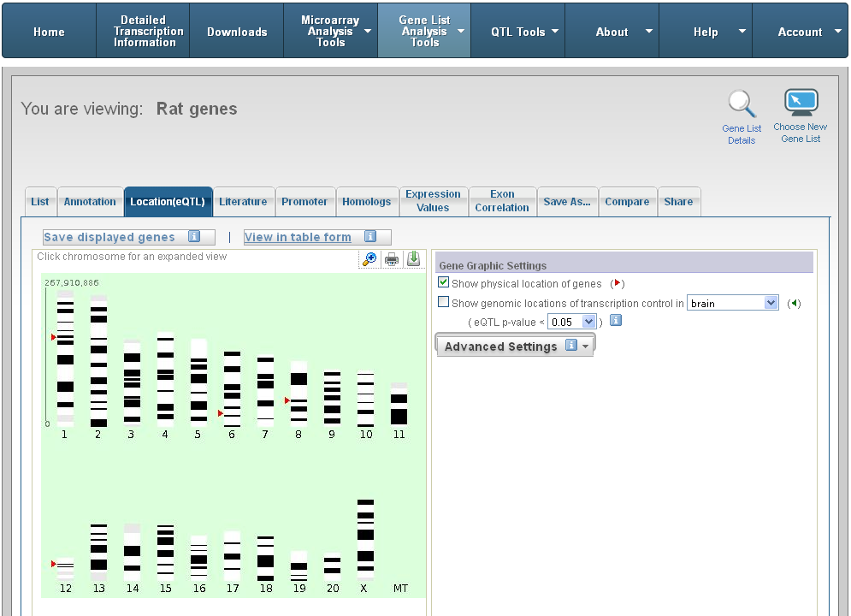Open the brain tissue dropdown

pos(732,303)
